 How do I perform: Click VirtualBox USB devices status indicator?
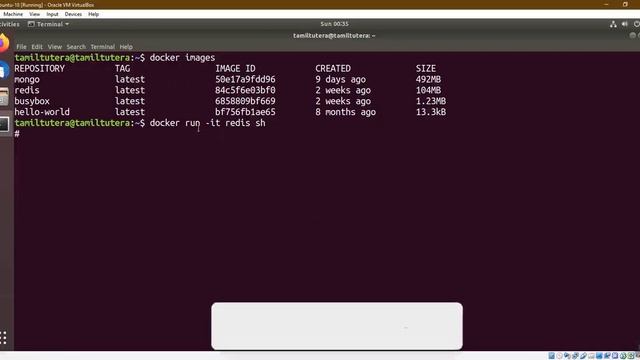583,356
